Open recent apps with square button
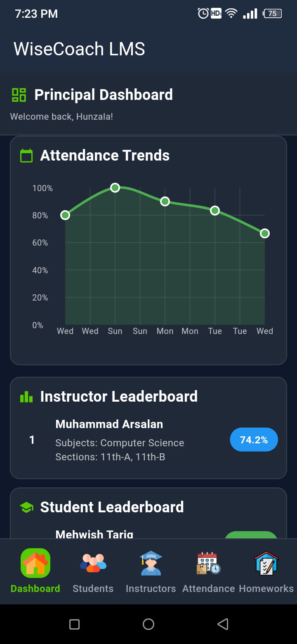 [75, 624]
